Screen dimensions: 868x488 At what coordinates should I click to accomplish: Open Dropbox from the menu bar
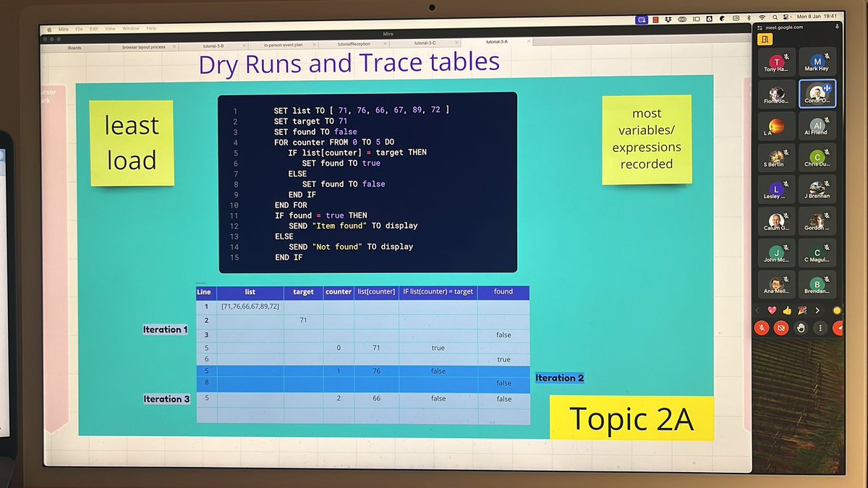pos(670,20)
